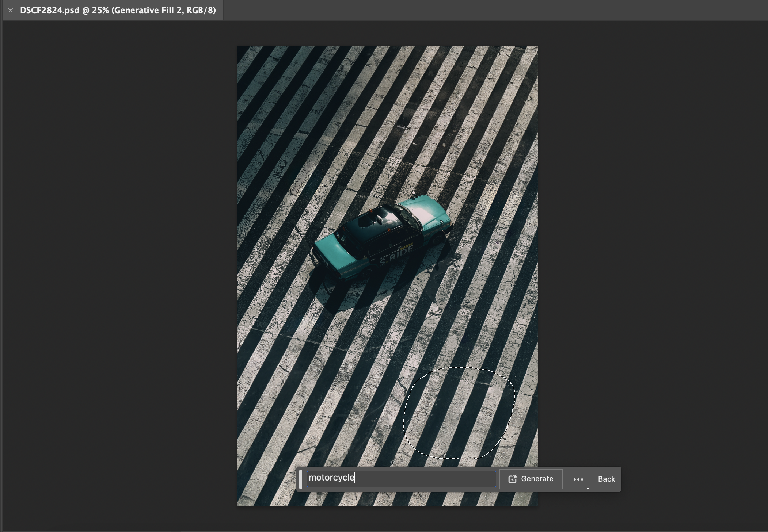Select the DSCF2824.psd document tab
This screenshot has width=768, height=532.
point(118,10)
